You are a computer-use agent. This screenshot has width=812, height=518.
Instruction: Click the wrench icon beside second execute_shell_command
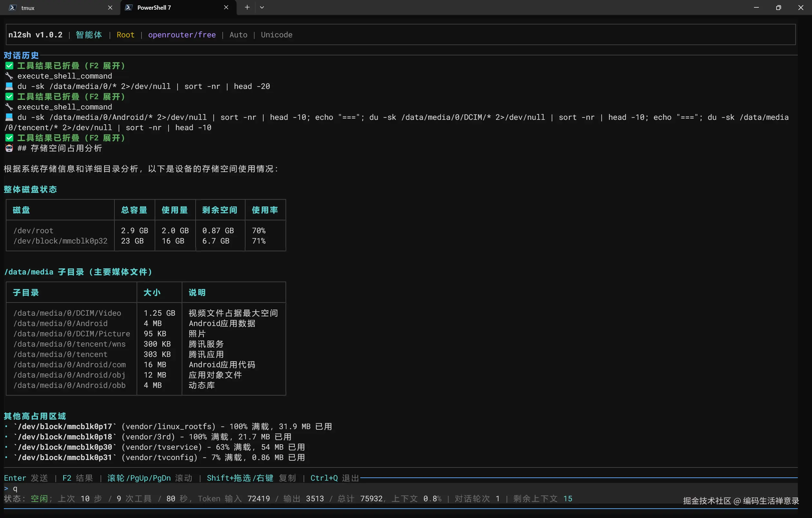(9, 107)
